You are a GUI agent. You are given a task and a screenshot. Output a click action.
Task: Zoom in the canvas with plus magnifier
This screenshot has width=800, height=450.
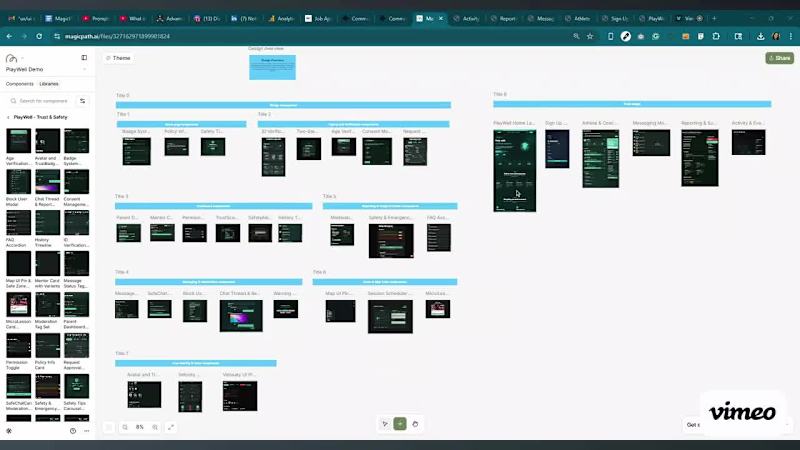[155, 427]
